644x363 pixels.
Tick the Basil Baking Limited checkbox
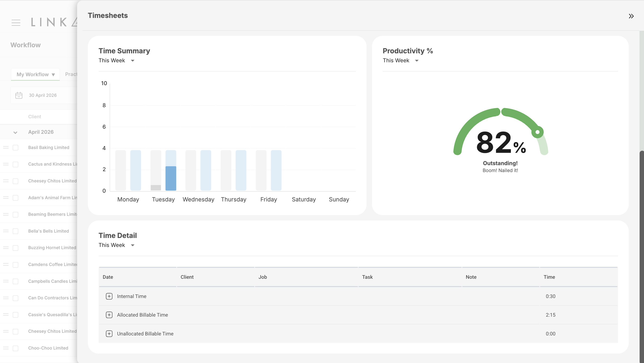click(x=15, y=147)
